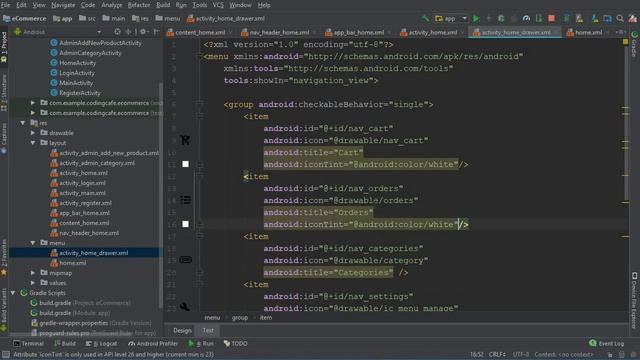This screenshot has width=640, height=360.
Task: Click white color swatch beside Orders iconTint
Action: (x=185, y=224)
